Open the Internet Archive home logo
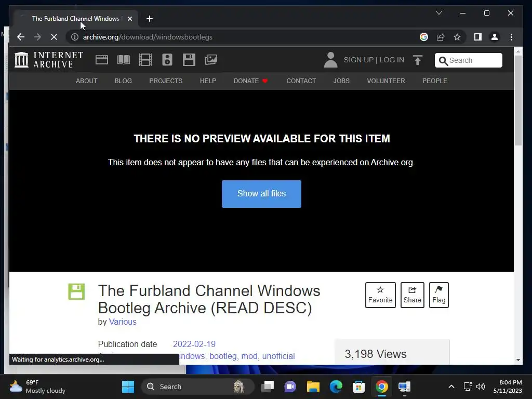Viewport: 532px width, 399px height. (49, 60)
